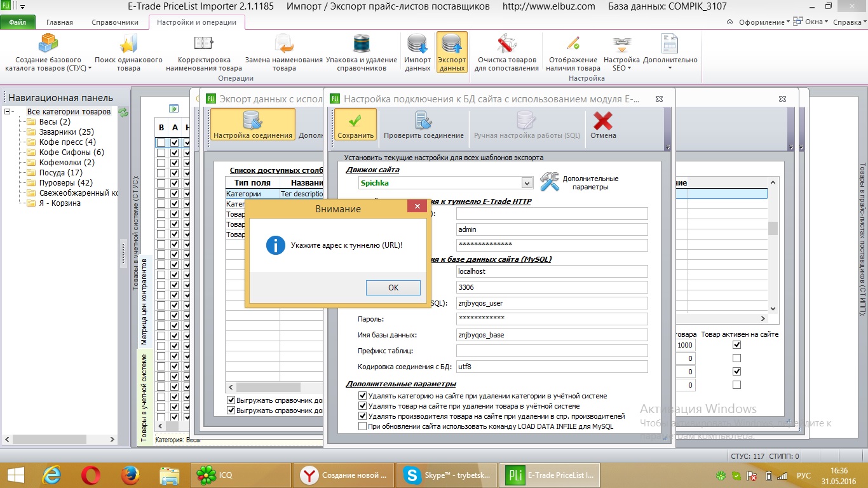The width and height of the screenshot is (868, 488).
Task: Click the small green arrow icon above the grid
Action: coord(172,109)
